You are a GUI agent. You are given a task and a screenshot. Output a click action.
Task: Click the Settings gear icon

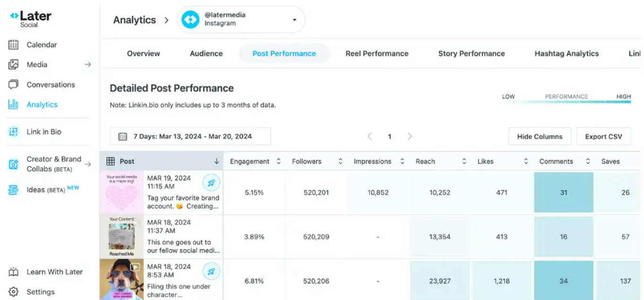click(13, 292)
